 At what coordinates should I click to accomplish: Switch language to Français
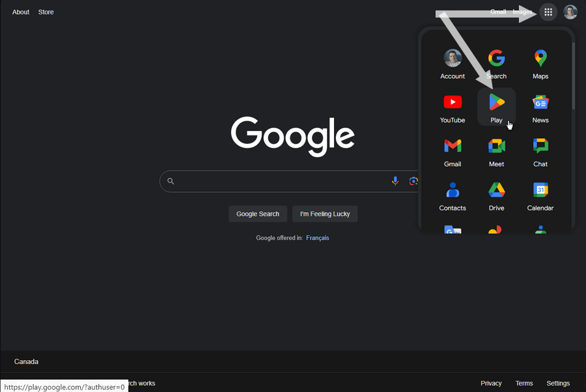pyautogui.click(x=317, y=238)
